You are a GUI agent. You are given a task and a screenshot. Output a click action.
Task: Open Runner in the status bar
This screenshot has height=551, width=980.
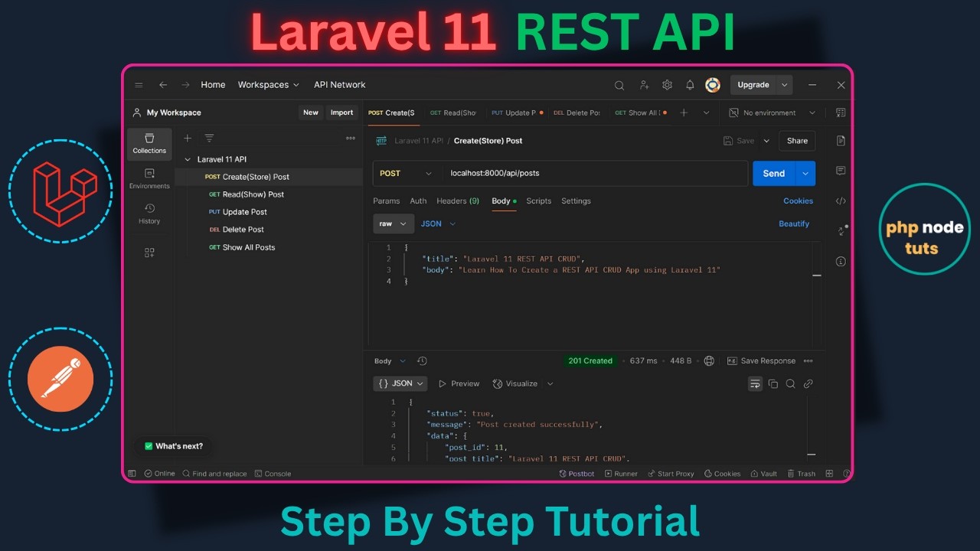click(x=620, y=474)
